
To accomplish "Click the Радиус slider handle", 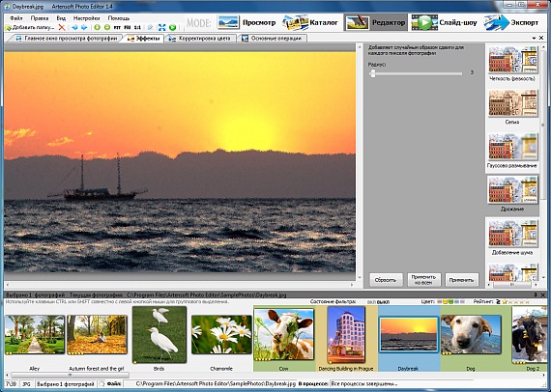I will 372,73.
